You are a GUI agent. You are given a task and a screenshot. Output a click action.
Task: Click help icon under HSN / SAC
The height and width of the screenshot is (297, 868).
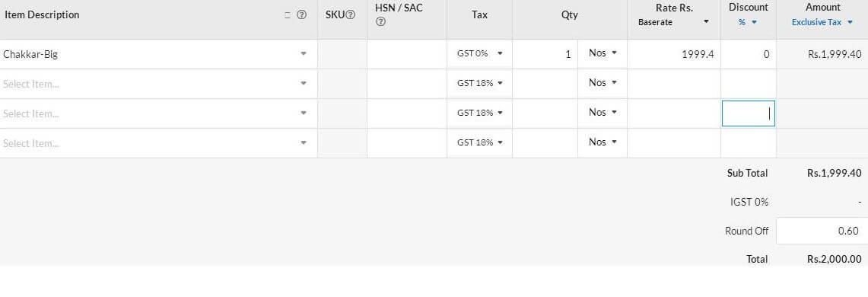380,22
